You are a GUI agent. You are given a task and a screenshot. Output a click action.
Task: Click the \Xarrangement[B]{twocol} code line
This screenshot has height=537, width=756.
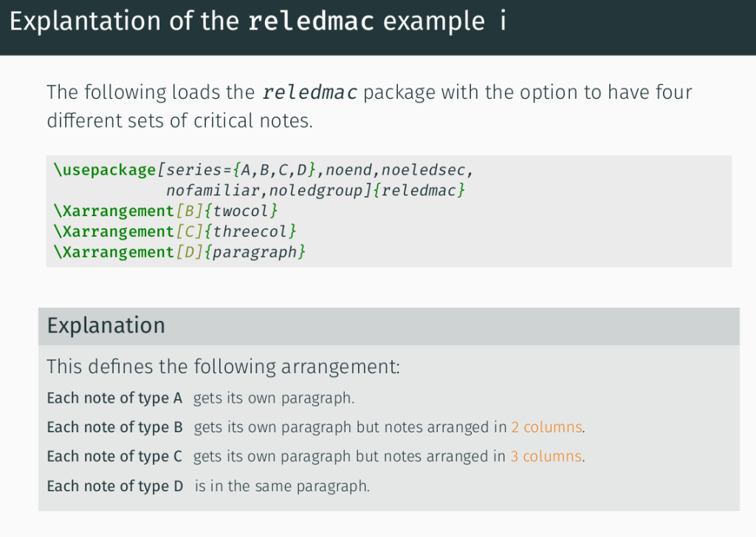click(x=165, y=211)
